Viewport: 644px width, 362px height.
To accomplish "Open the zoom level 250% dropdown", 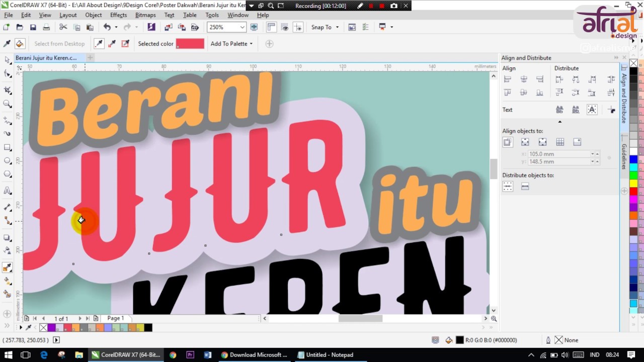I will click(x=242, y=27).
